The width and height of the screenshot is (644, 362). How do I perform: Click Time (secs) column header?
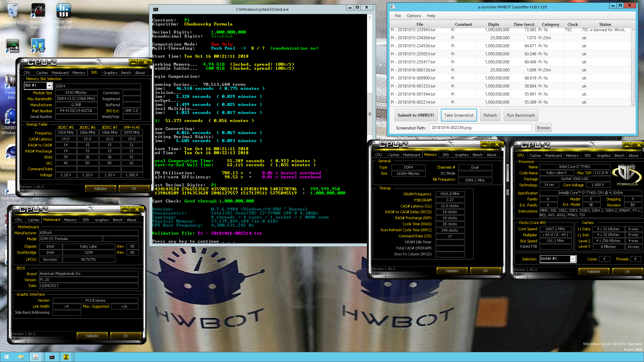524,24
